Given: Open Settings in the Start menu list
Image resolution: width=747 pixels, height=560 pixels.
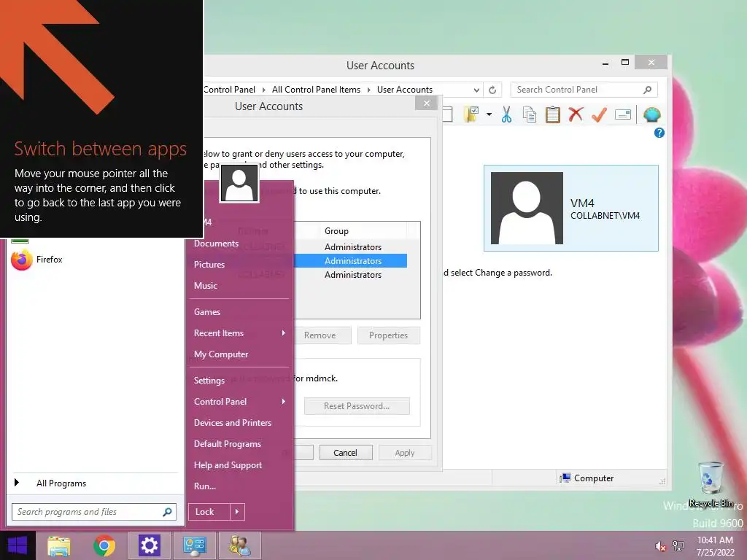Looking at the screenshot, I should tap(209, 381).
